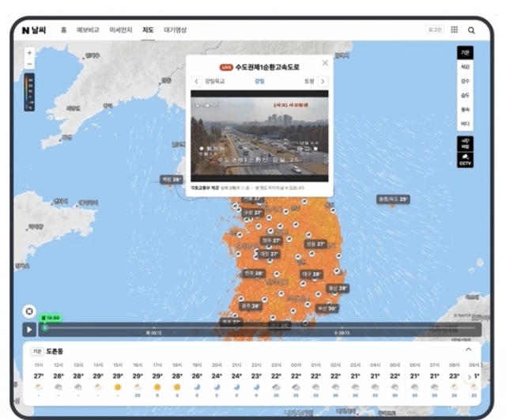506x420 pixels.
Task: Toggle the 바람 wind overlay
Action: (x=465, y=144)
